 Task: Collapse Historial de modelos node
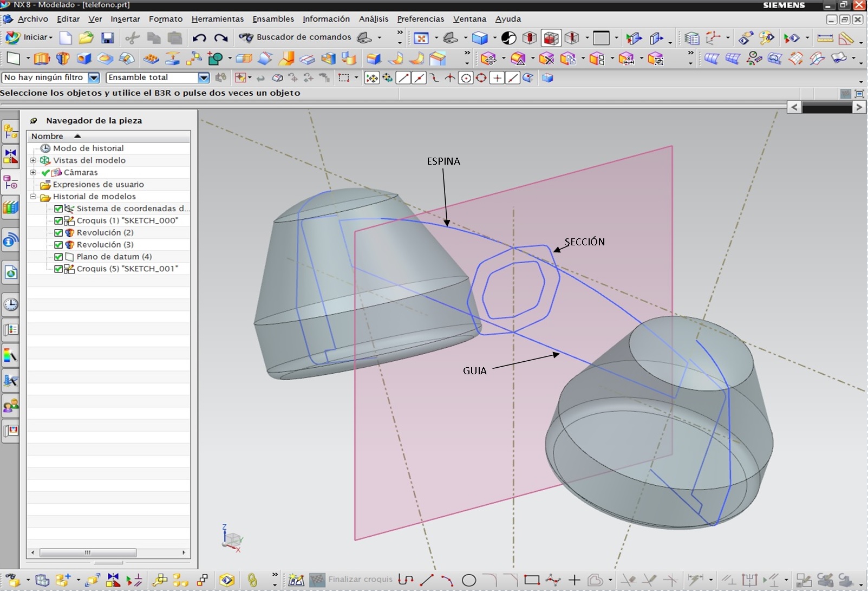tap(33, 197)
